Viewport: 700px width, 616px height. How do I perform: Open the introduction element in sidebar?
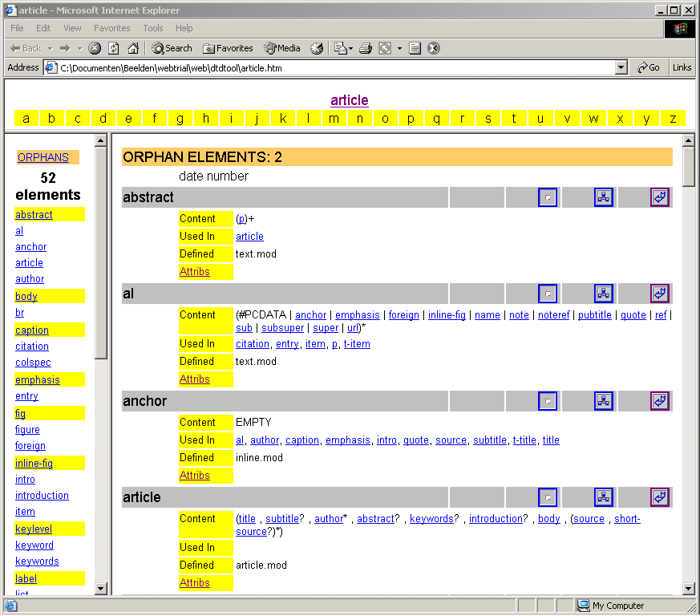[42, 496]
